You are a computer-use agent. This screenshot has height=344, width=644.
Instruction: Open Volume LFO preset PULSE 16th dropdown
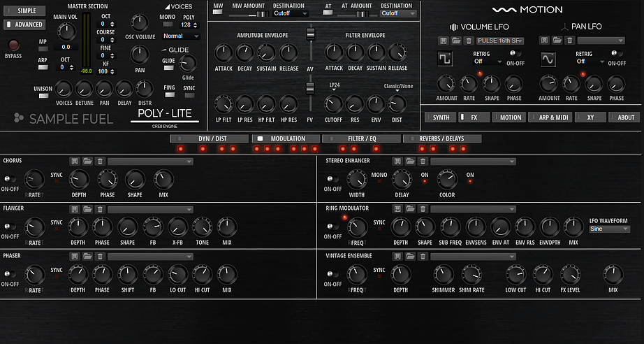(x=500, y=41)
